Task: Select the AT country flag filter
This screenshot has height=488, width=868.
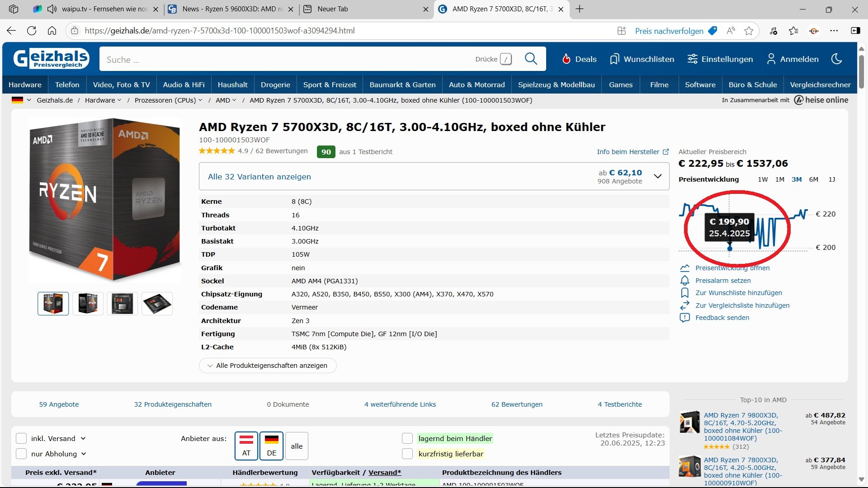Action: pos(246,446)
